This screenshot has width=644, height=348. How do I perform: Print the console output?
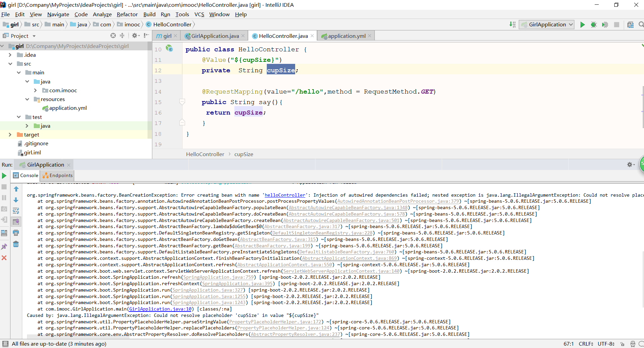point(16,233)
